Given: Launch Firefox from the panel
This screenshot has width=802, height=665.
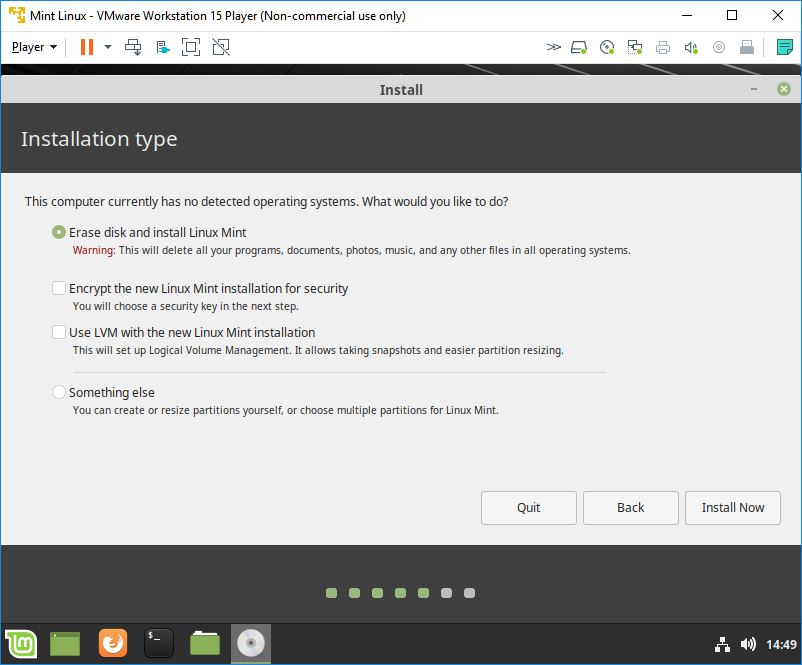Looking at the screenshot, I should [x=113, y=644].
